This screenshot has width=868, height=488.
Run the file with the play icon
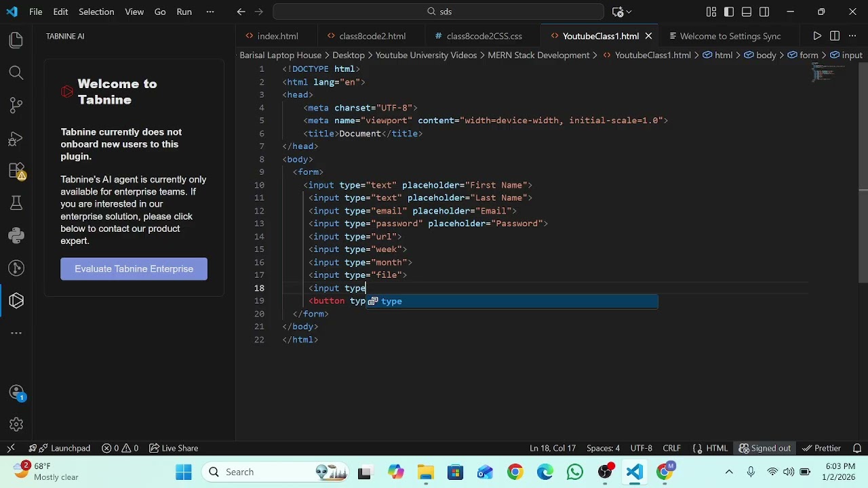tap(817, 36)
